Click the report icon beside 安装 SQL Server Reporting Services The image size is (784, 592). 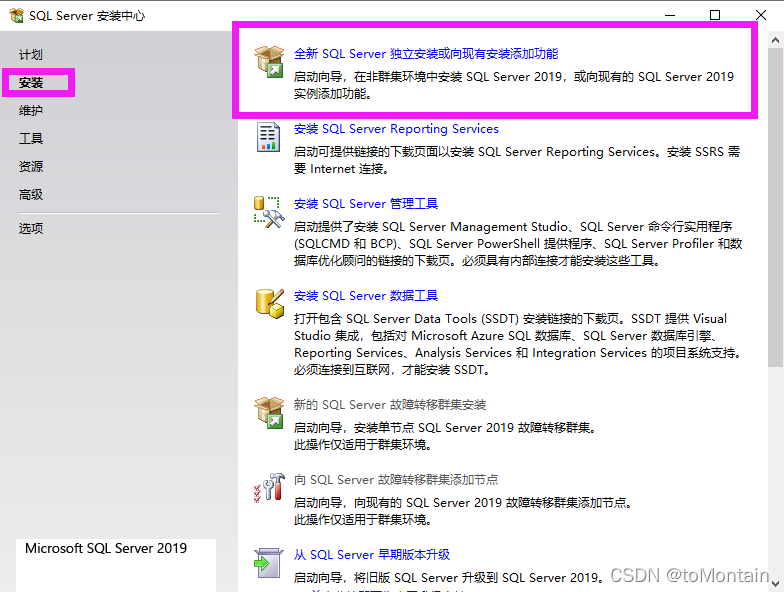click(268, 136)
